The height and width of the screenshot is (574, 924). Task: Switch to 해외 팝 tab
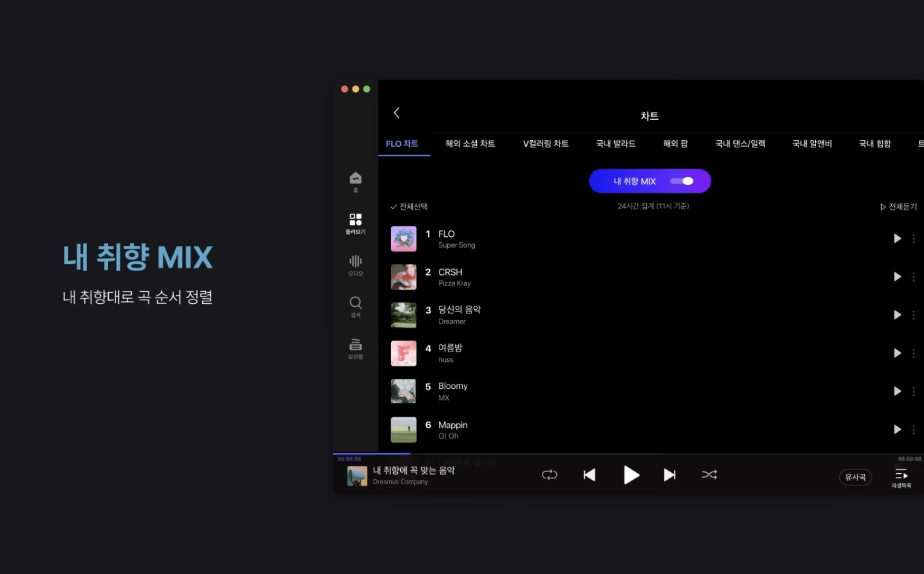click(x=675, y=143)
